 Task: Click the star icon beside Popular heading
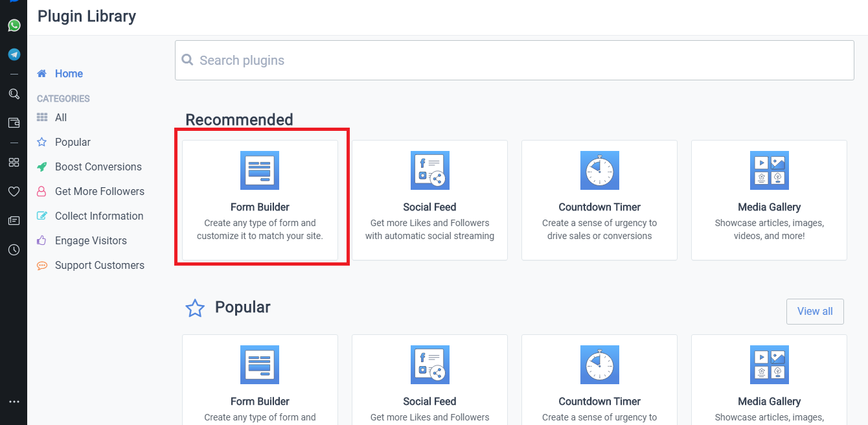pos(195,308)
